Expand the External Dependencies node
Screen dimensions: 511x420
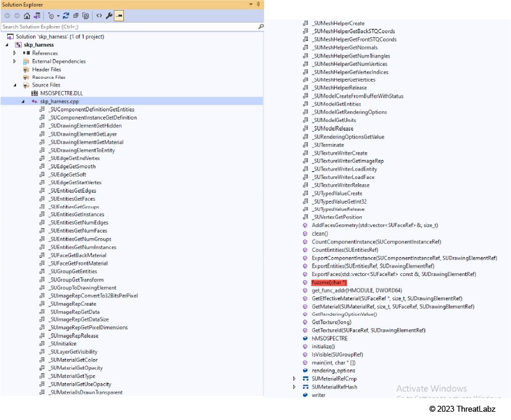[14, 62]
